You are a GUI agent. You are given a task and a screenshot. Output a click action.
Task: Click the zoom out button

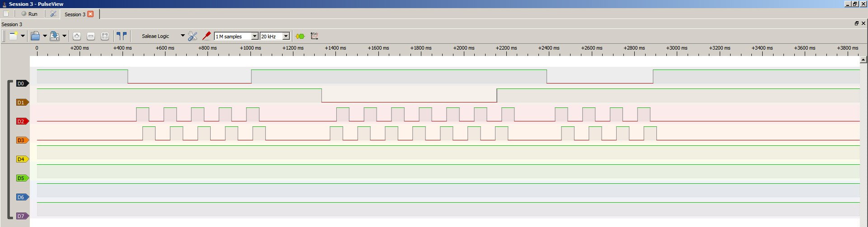pyautogui.click(x=91, y=36)
